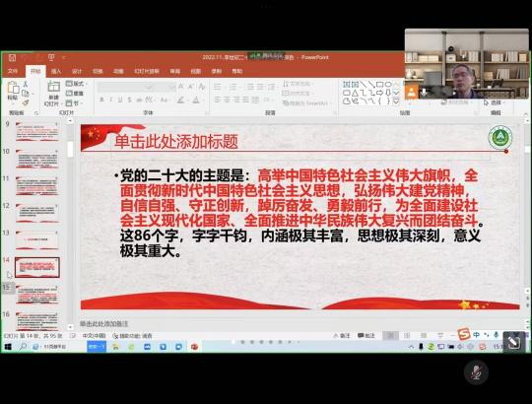Click the notes field 单击此处添加备注
Viewport: 532px width, 404px height.
103,324
